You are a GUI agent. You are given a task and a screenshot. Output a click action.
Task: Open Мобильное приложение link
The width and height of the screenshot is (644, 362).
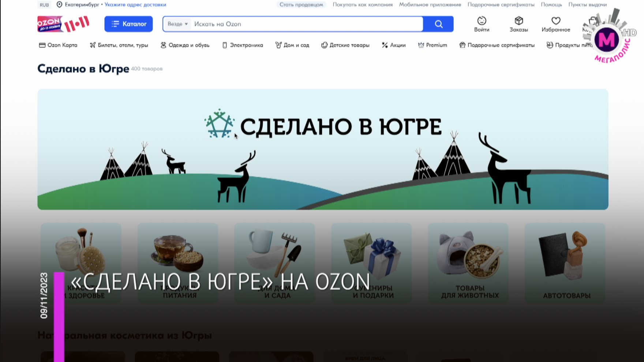pyautogui.click(x=430, y=5)
